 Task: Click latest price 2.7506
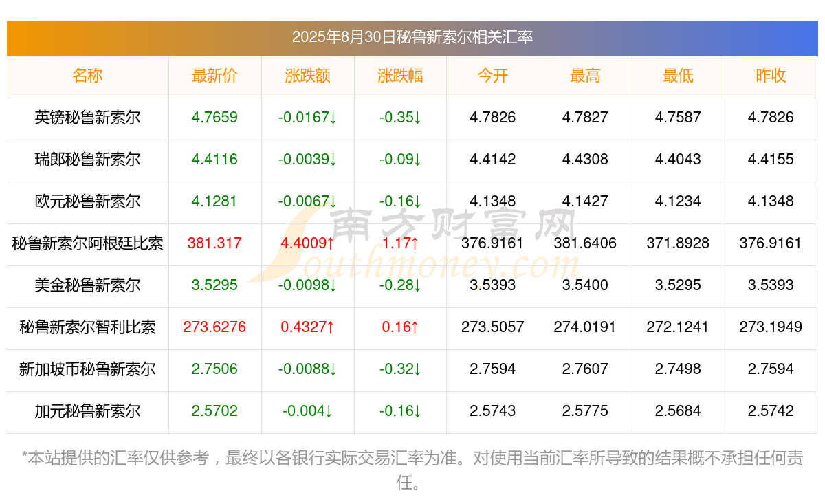(x=215, y=369)
